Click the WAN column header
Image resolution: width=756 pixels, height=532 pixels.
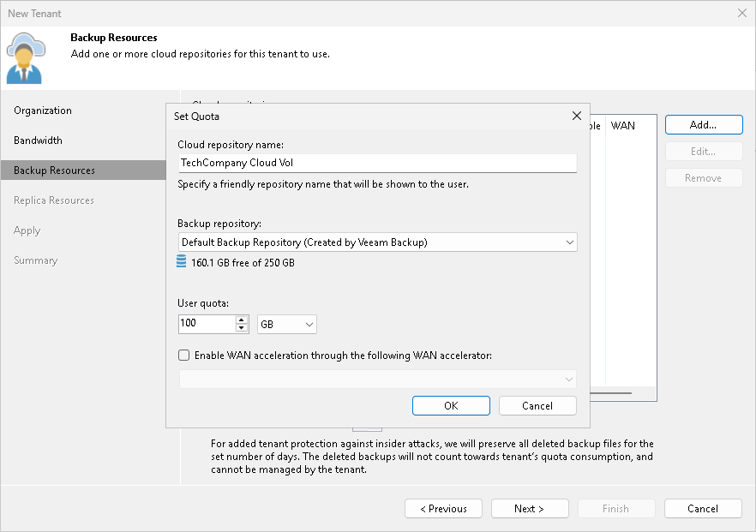coord(622,125)
